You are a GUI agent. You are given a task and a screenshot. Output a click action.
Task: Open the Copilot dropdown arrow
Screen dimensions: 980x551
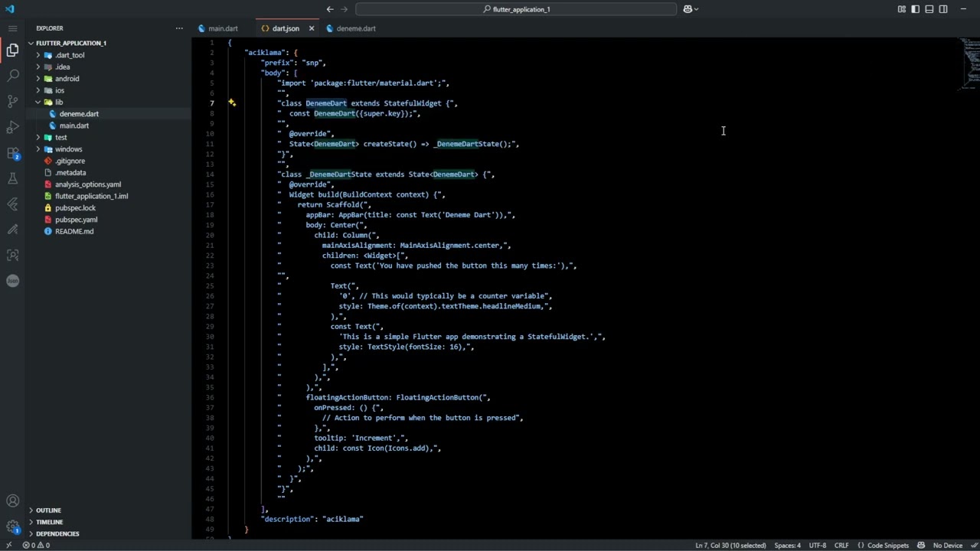point(696,9)
